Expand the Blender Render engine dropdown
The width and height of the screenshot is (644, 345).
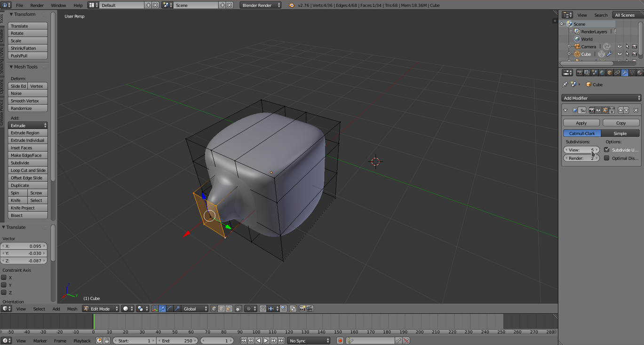pos(260,5)
